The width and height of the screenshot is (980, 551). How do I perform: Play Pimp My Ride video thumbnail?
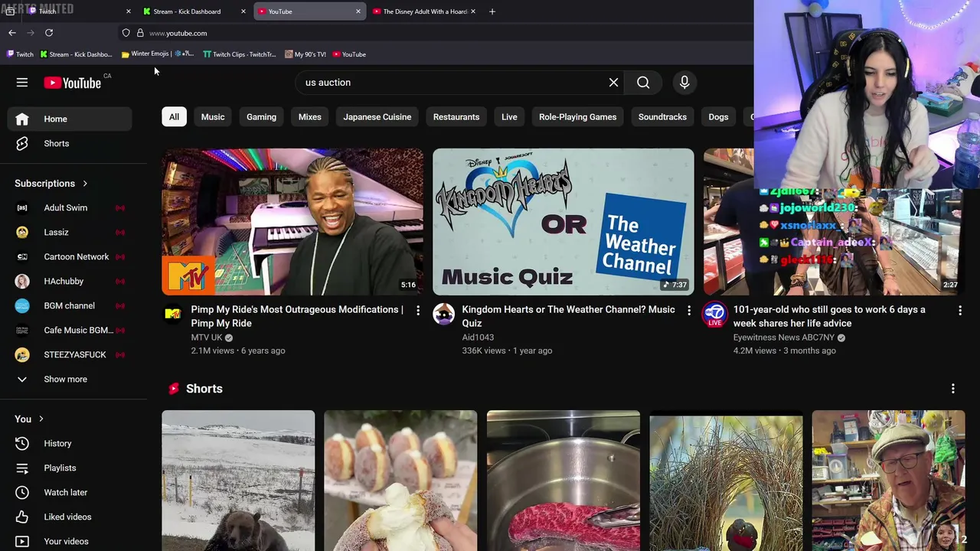click(292, 222)
